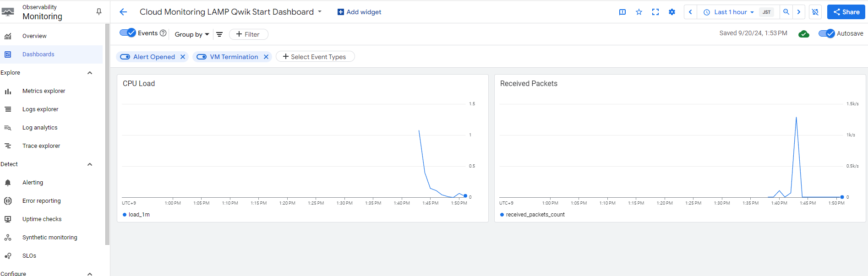Image resolution: width=868 pixels, height=276 pixels.
Task: Open dashboard settings gear
Action: coord(672,12)
